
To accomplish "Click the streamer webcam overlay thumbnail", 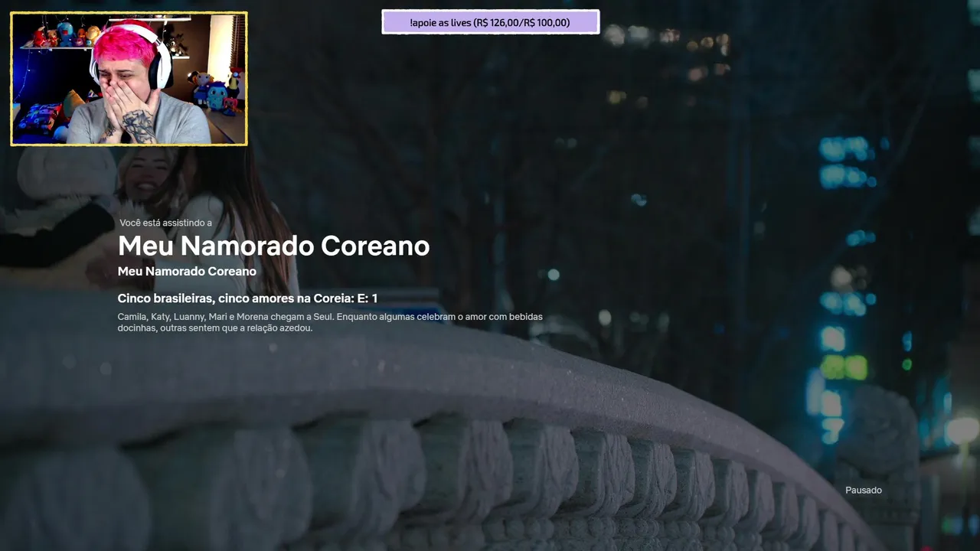I will point(129,79).
